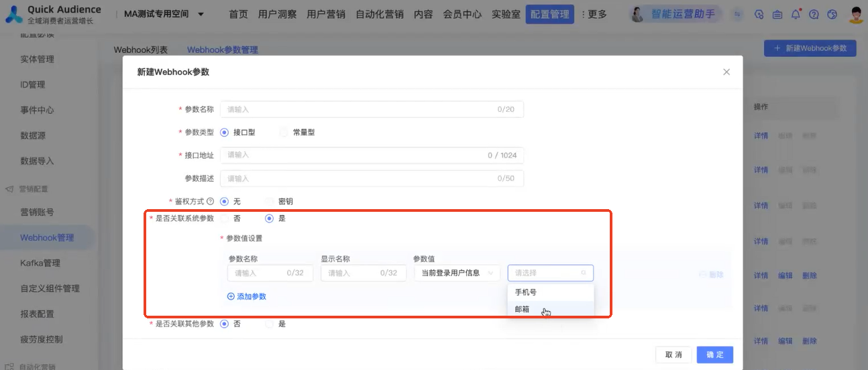Click the Quick Audience logo icon
Screen dimensions: 868x370
pyautogui.click(x=13, y=14)
